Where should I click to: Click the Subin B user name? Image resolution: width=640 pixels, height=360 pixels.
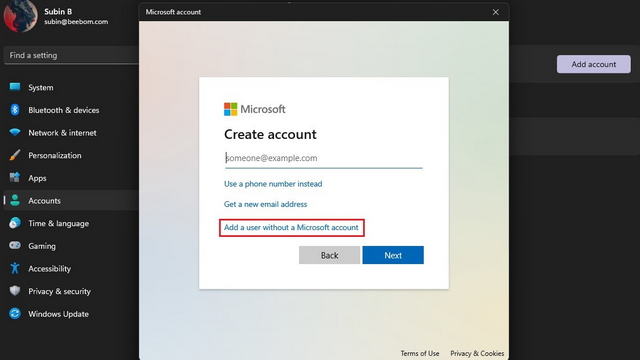point(58,11)
